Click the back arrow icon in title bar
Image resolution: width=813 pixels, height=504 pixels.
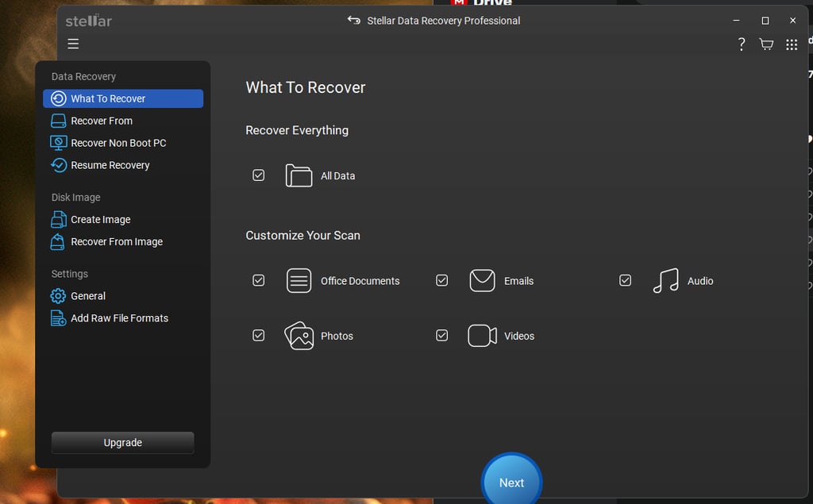(353, 20)
